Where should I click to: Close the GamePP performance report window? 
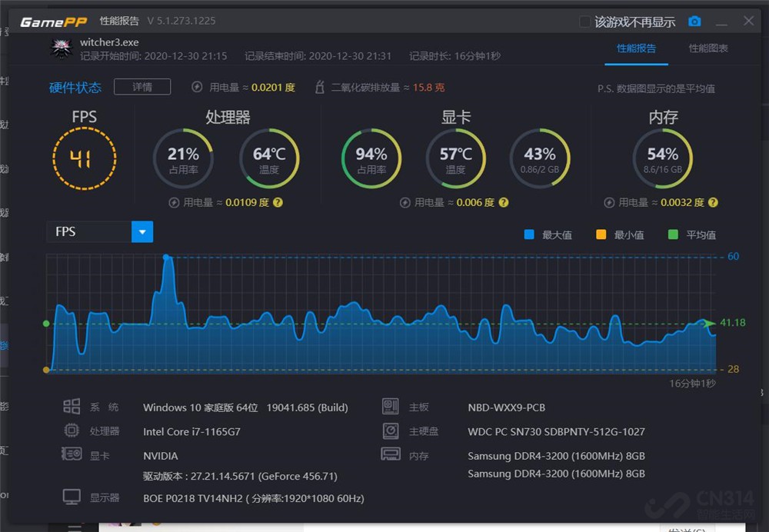748,21
